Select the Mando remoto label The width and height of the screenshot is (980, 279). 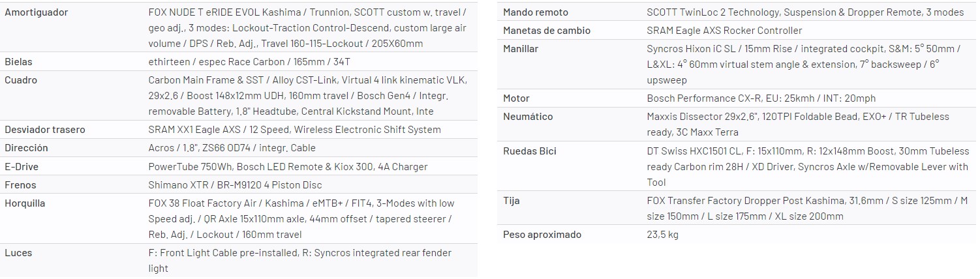[535, 12]
